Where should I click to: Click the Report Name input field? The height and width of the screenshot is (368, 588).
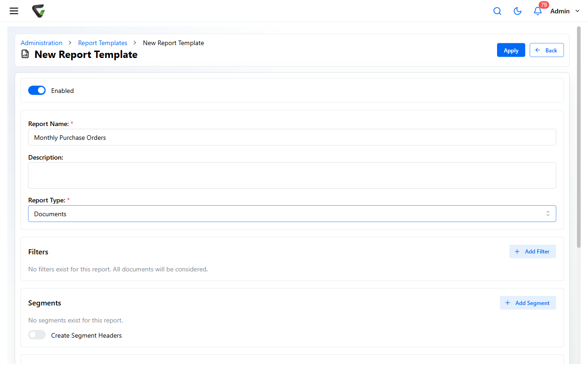tap(292, 138)
